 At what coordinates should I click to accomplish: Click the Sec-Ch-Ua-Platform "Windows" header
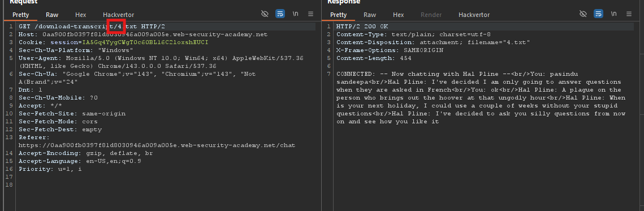tap(76, 50)
